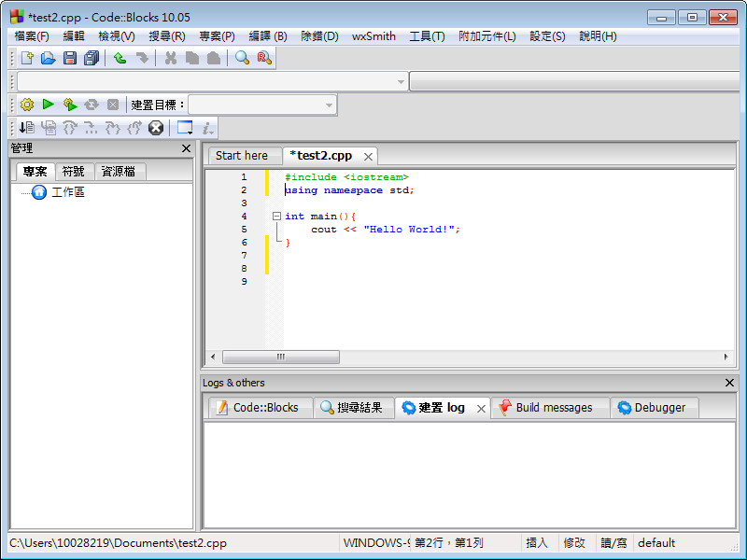Open the 附加元件(L) menu
The image size is (747, 560).
click(486, 36)
